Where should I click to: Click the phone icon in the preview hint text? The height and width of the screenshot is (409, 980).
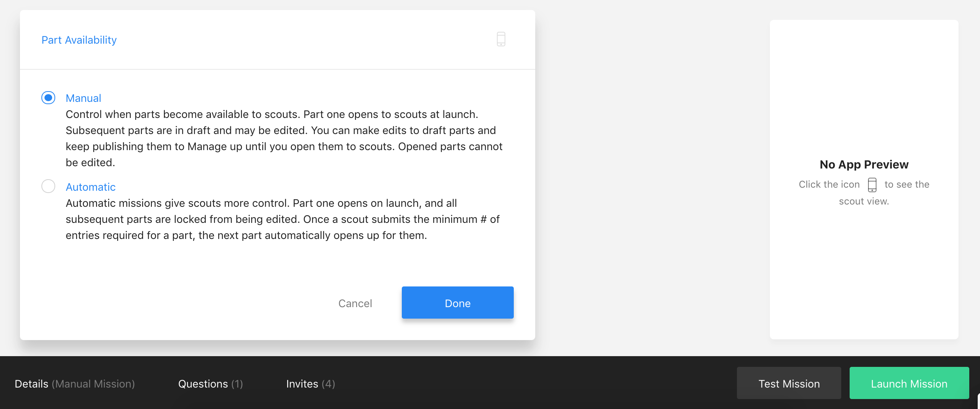coord(872,185)
